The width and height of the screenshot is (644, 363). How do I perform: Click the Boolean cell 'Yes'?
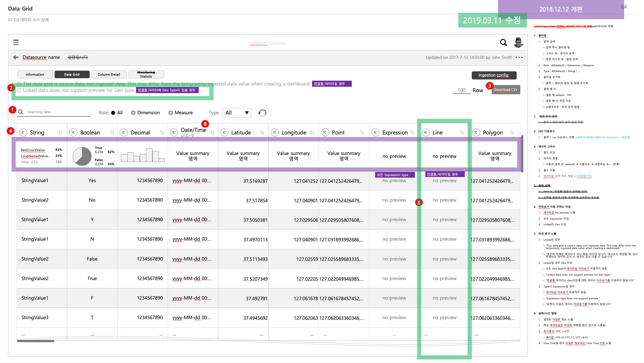coord(92,181)
